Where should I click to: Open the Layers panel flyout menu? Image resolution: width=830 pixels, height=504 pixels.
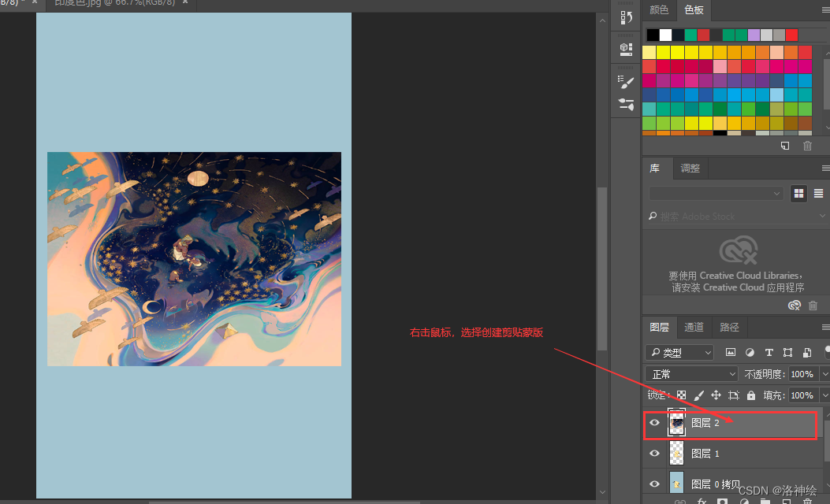point(825,328)
